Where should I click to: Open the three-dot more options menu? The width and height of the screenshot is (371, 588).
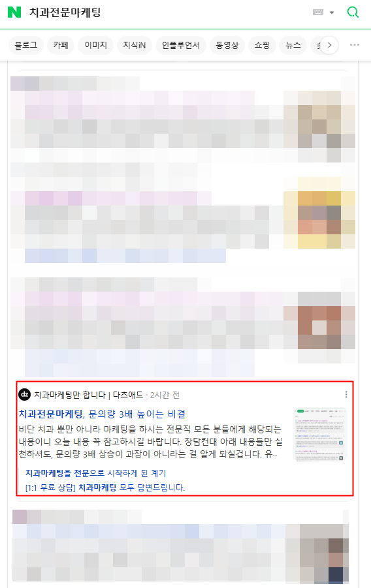click(x=355, y=44)
